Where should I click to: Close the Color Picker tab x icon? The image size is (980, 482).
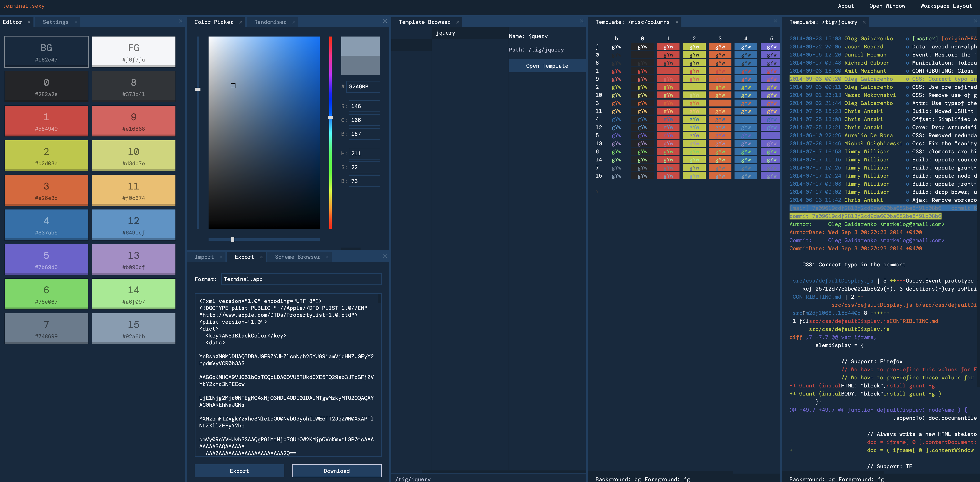(240, 22)
